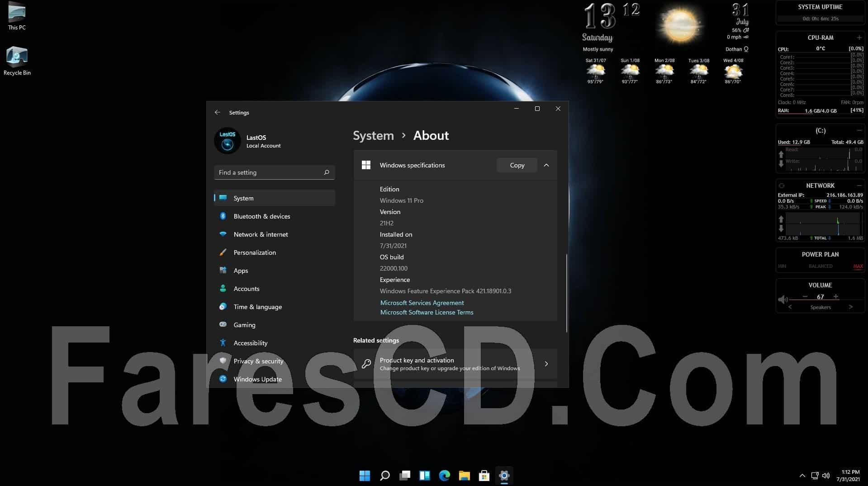The width and height of the screenshot is (868, 486).
Task: Click the search magnifier in Find a setting
Action: (x=327, y=172)
